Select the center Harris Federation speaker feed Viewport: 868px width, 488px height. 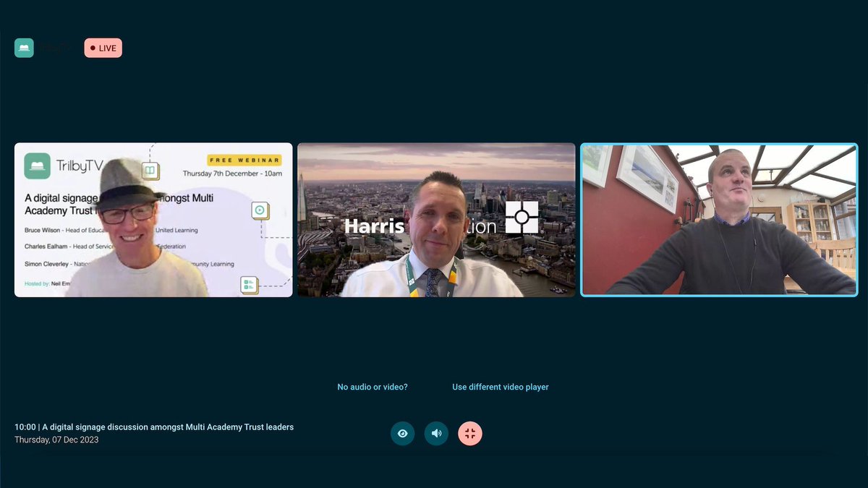436,219
